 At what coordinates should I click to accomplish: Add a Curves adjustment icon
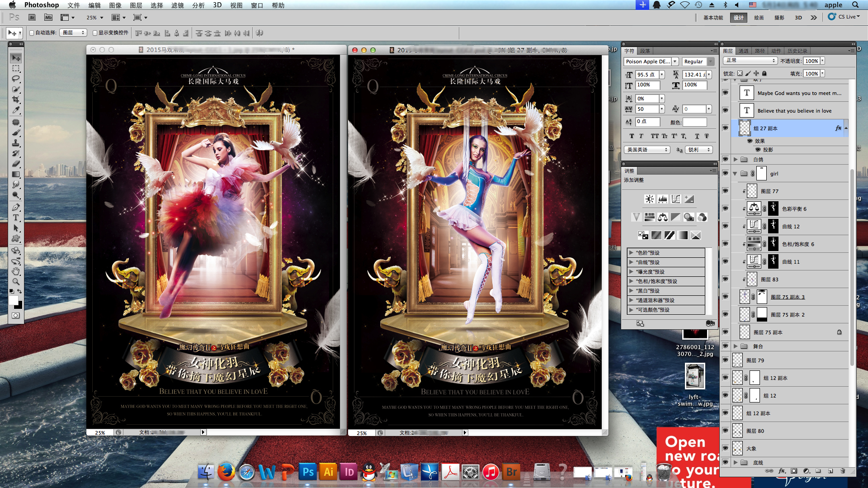[675, 199]
